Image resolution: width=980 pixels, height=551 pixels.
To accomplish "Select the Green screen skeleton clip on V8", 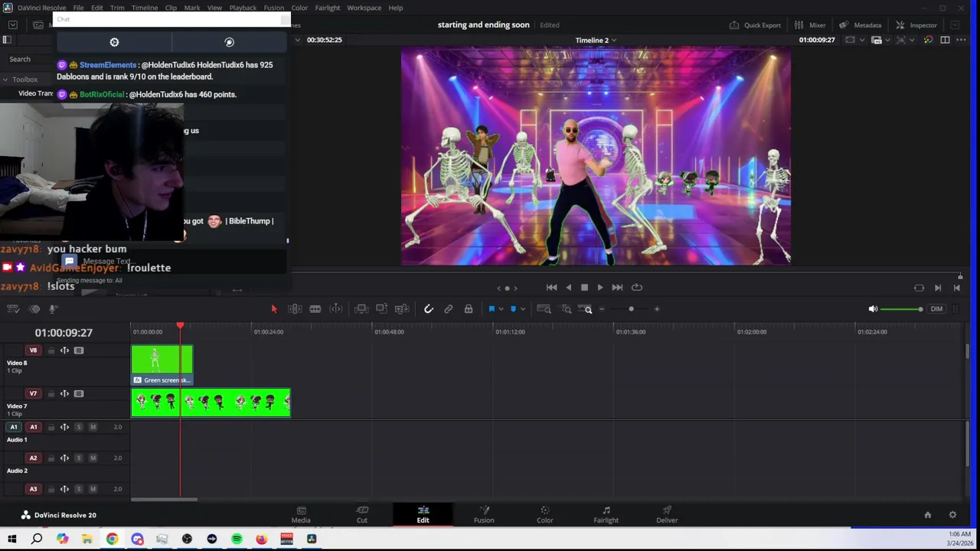I will [162, 365].
